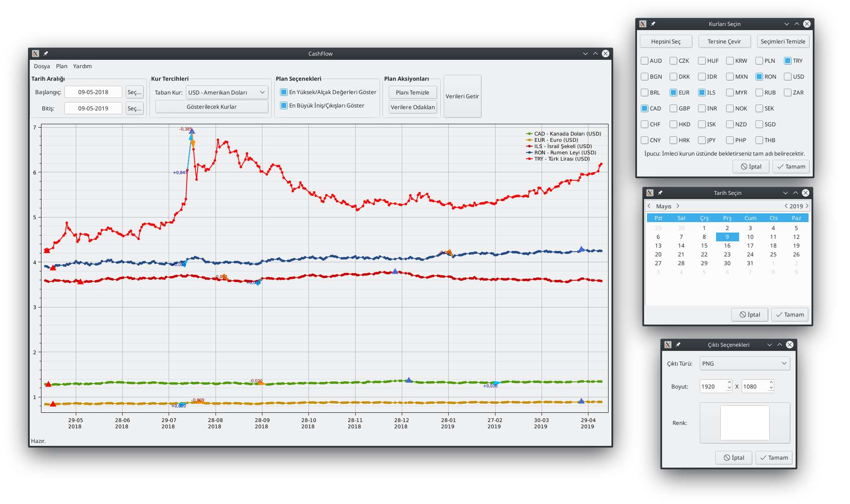Select day 16 in the calendar

point(727,246)
